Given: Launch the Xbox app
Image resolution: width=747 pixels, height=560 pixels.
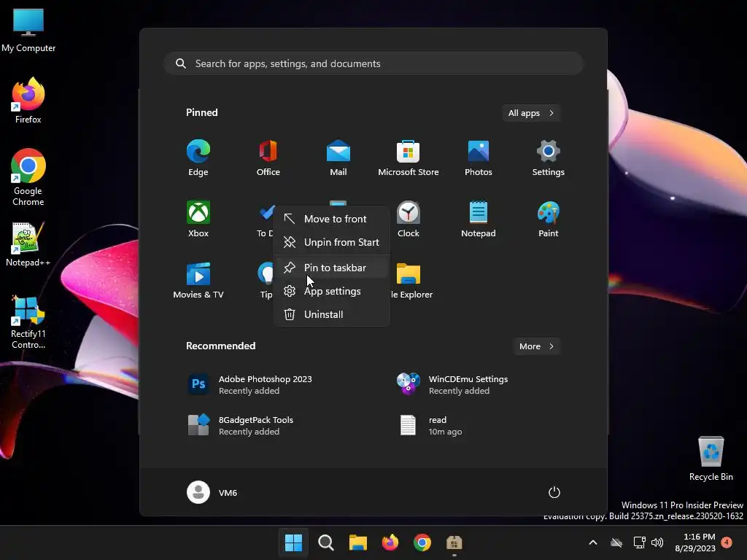Looking at the screenshot, I should [198, 219].
